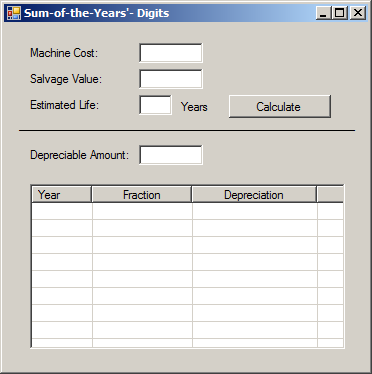This screenshot has height=374, width=372.
Task: Select the Depreciable Amount field
Action: click(x=171, y=155)
